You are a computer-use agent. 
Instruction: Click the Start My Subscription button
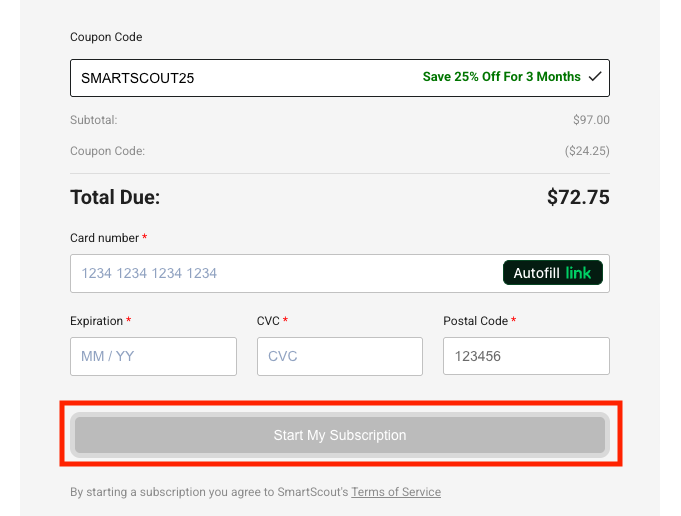point(340,435)
